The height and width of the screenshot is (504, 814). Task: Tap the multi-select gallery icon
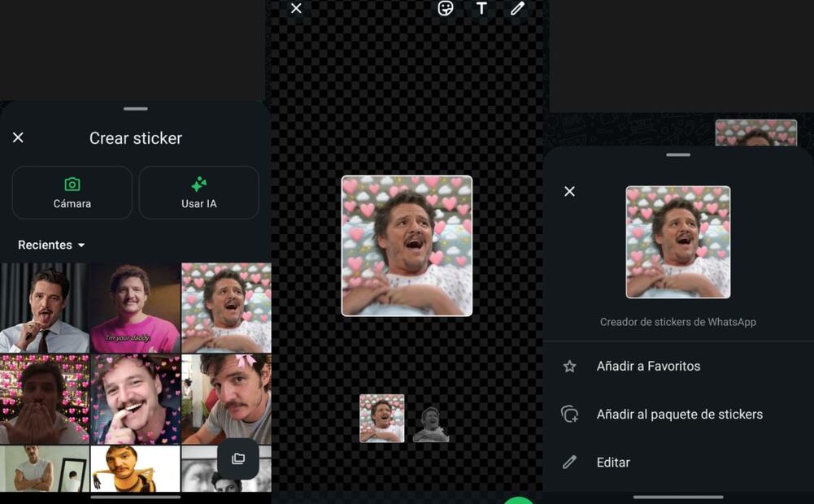(238, 459)
